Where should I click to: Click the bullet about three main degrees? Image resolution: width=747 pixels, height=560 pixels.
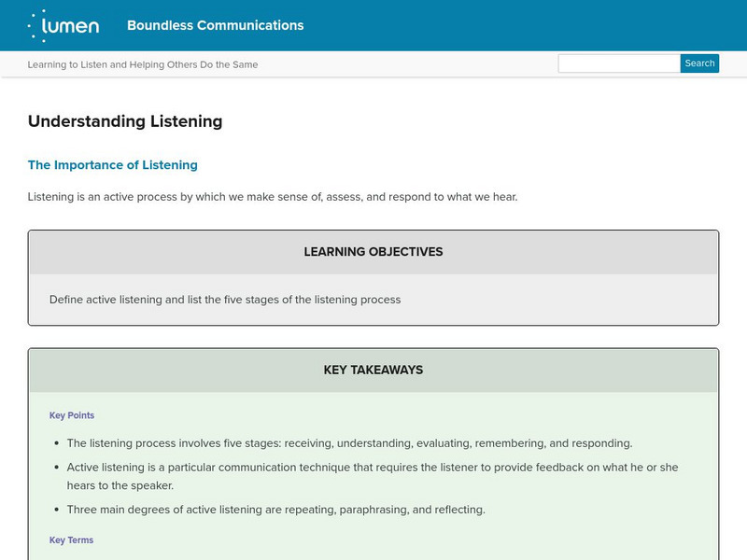coord(275,510)
